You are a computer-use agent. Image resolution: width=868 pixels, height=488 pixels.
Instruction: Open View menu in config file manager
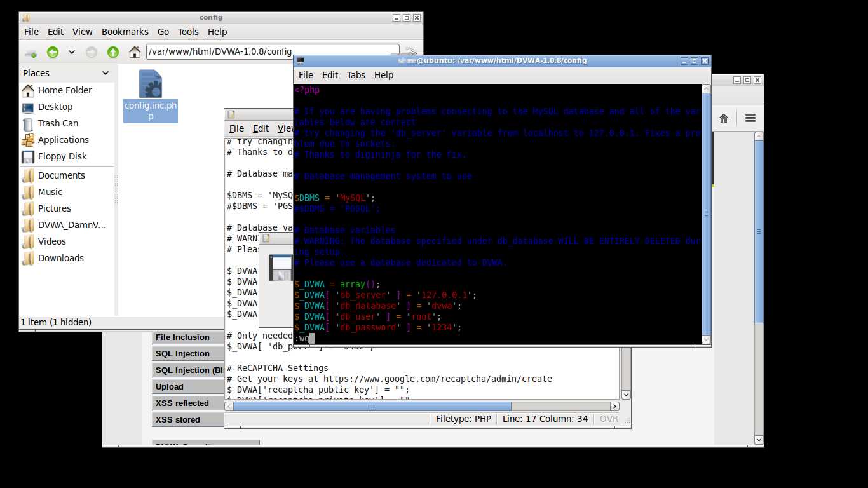click(x=82, y=32)
